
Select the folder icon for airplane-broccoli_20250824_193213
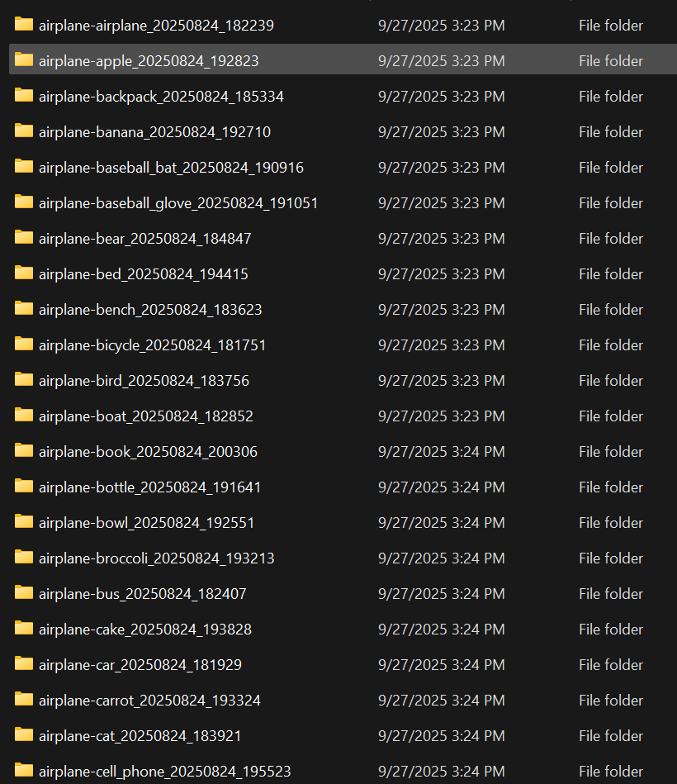[23, 558]
